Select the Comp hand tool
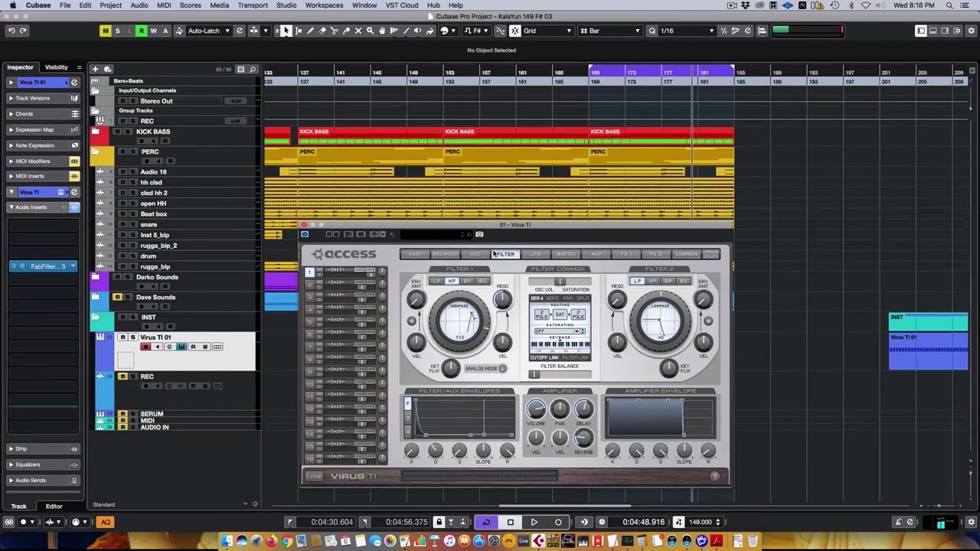The height and width of the screenshot is (551, 980). 382,31
